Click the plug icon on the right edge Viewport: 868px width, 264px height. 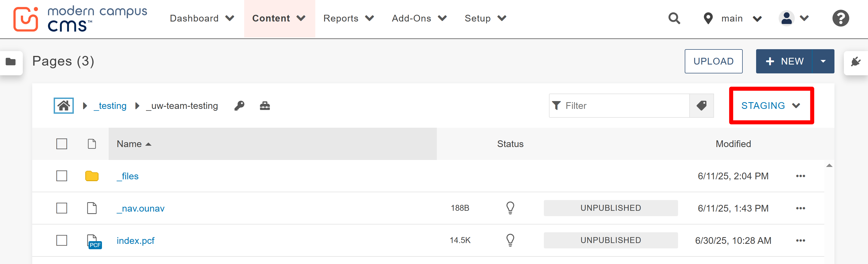[x=856, y=62]
